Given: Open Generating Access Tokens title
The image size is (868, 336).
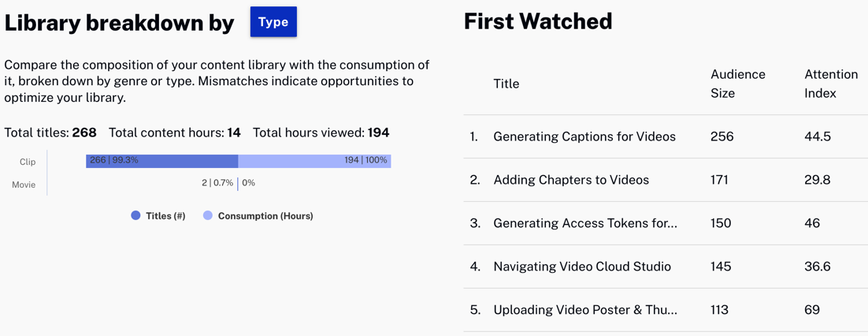Looking at the screenshot, I should (x=584, y=223).
